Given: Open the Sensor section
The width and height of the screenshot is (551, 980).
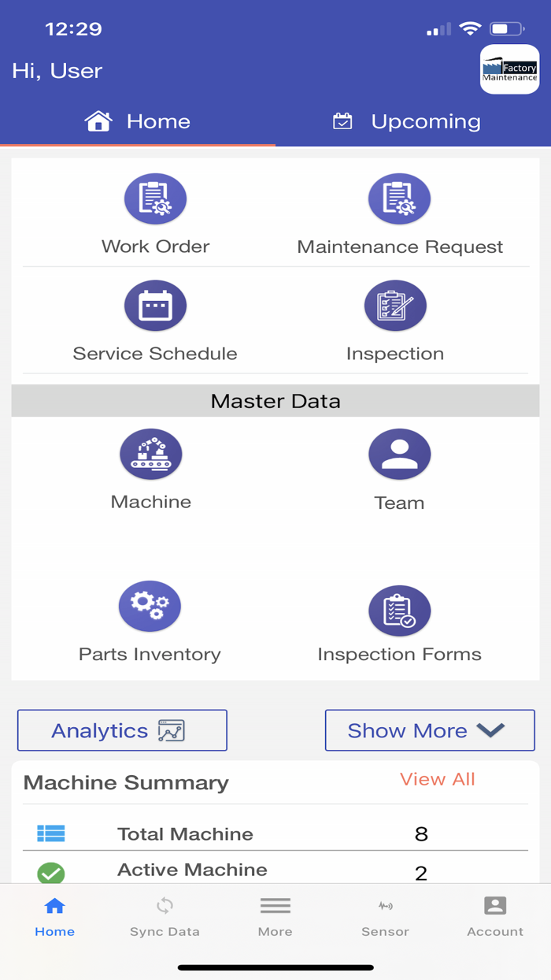Looking at the screenshot, I should tap(385, 916).
